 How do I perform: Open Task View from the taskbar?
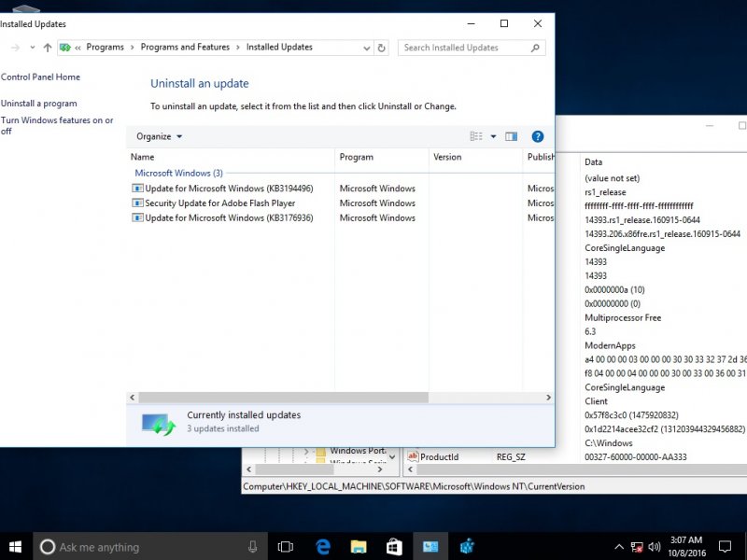point(286,547)
